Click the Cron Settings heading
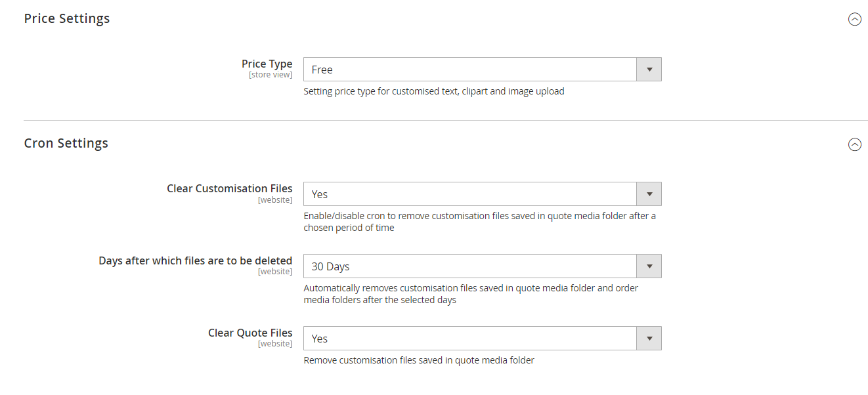 pos(66,143)
